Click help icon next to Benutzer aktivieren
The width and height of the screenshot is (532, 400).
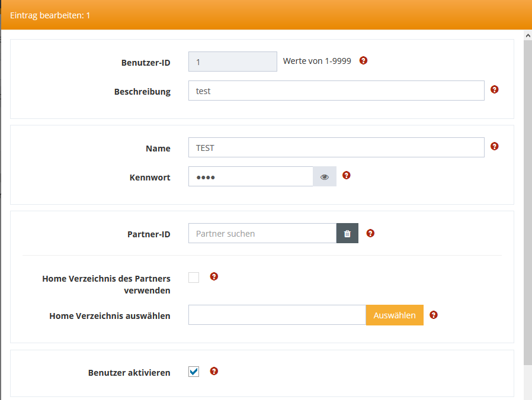pos(214,371)
